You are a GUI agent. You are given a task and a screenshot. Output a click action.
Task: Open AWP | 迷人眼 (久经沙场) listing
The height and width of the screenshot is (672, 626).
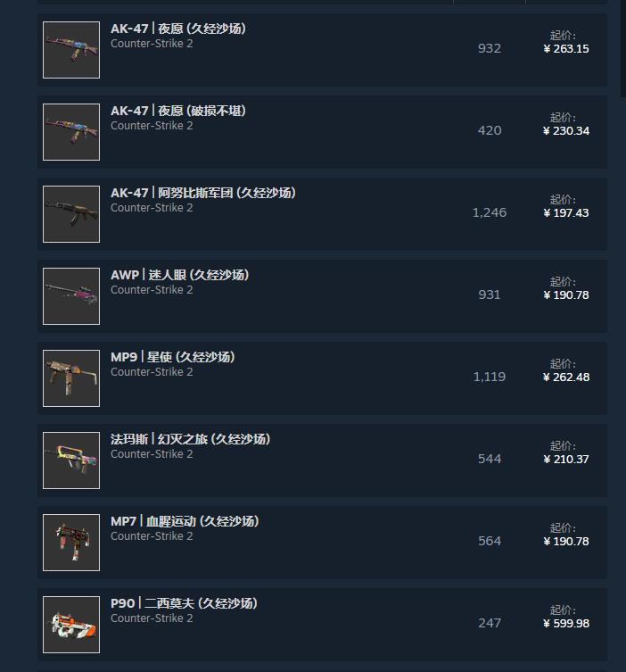pyautogui.click(x=180, y=275)
